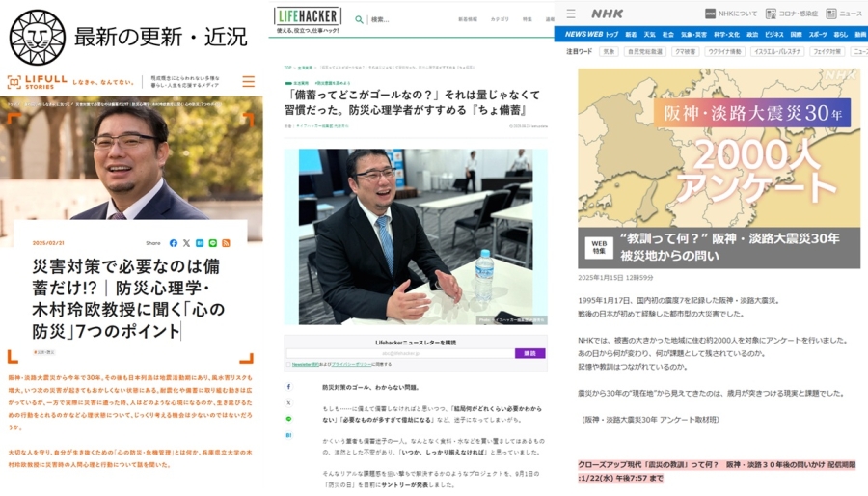This screenshot has height=496, width=868.
Task: Click the newsletter email input field
Action: (x=399, y=353)
